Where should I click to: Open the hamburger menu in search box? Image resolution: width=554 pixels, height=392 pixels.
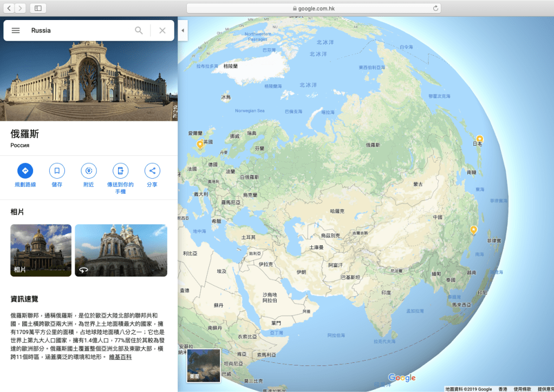click(16, 30)
